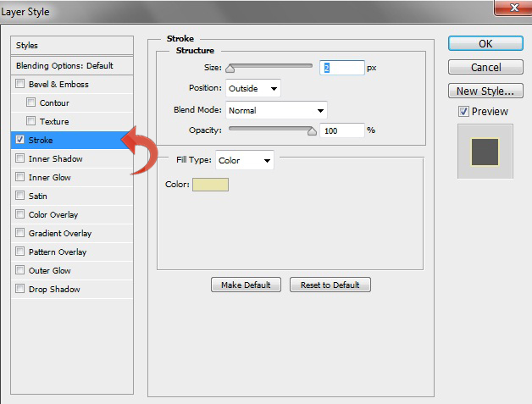Select Blending Options: Default in list
Viewport: 532px width, 404px height.
pos(73,65)
